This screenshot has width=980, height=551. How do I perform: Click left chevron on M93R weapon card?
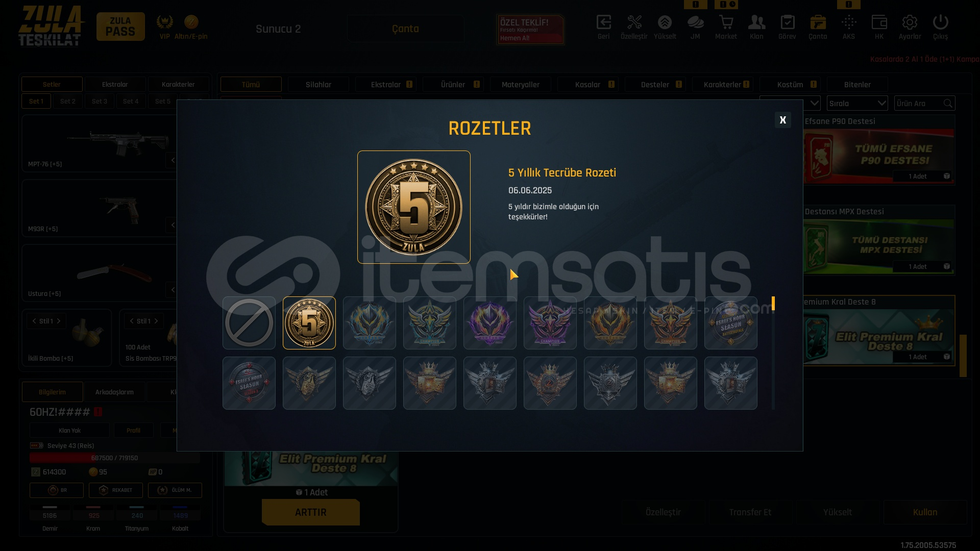tap(173, 225)
